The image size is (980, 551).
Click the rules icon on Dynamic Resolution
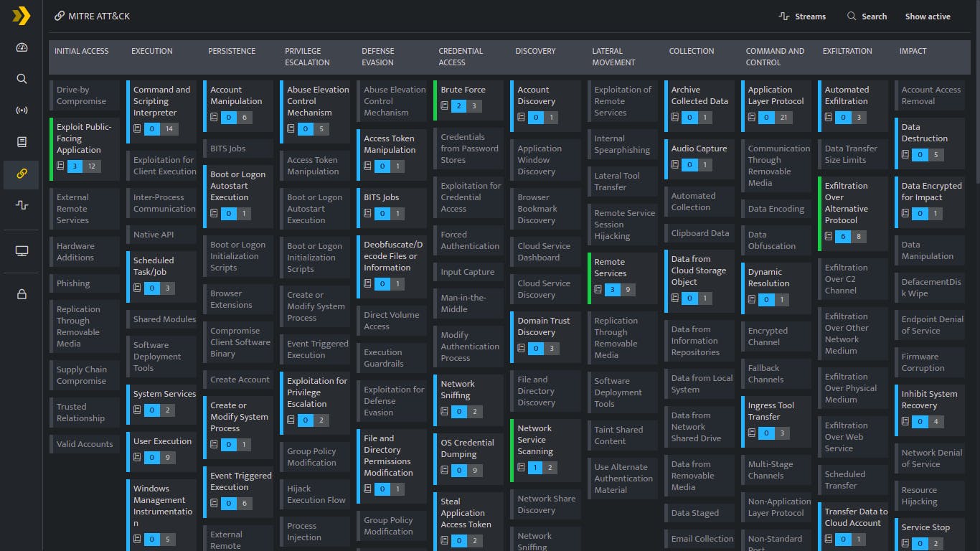752,300
